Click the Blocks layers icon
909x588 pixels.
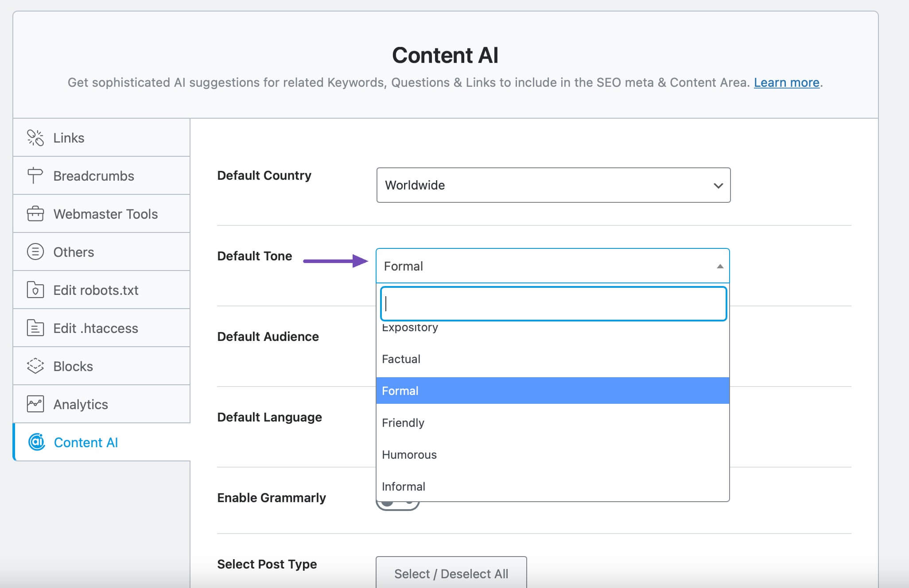pos(35,366)
